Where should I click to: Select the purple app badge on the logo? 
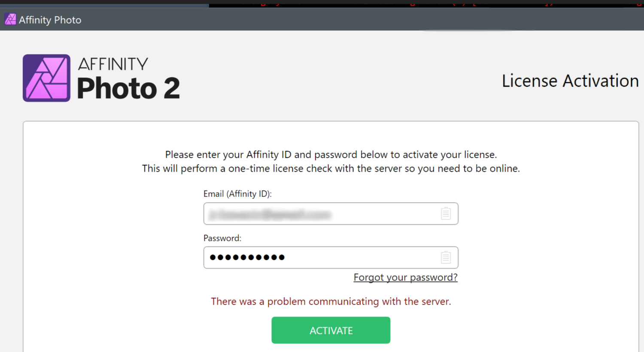[46, 78]
